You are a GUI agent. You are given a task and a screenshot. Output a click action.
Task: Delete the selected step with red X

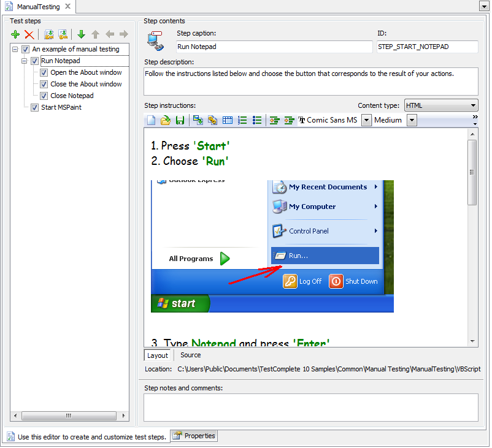coord(29,34)
